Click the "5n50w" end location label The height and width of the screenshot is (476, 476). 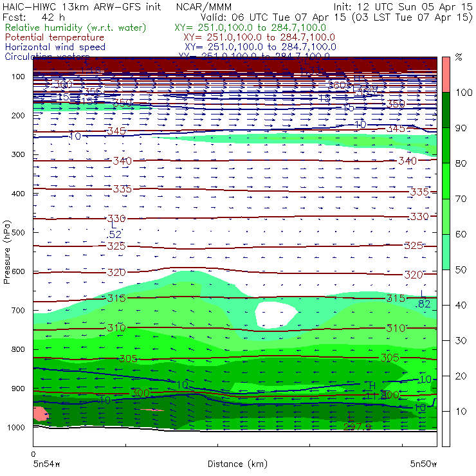coord(423,464)
